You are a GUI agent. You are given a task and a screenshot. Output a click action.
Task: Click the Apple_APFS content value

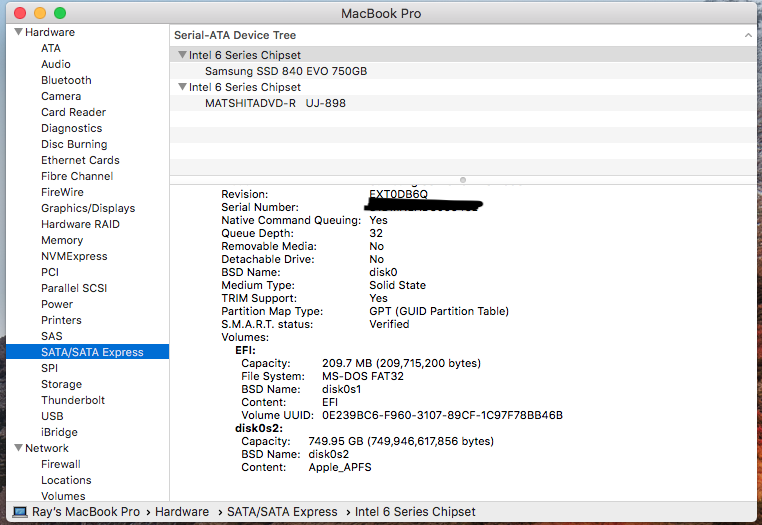(x=340, y=467)
